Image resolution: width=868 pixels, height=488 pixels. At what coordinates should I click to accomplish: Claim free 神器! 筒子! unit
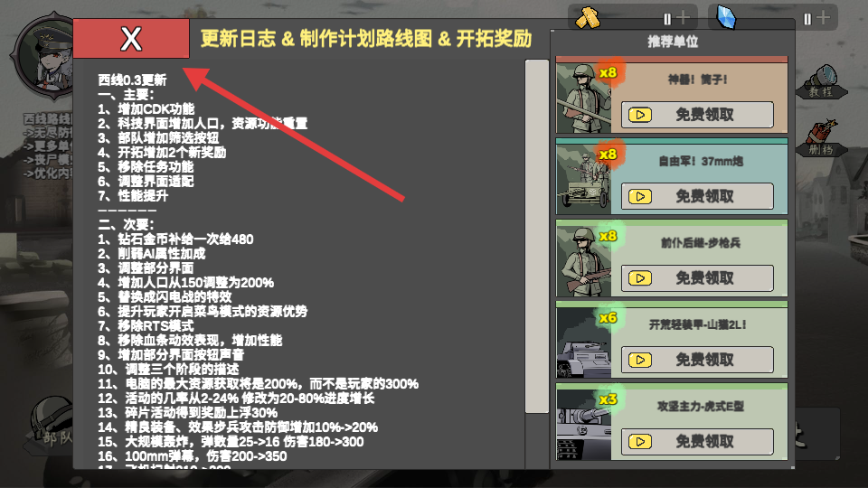click(x=697, y=115)
